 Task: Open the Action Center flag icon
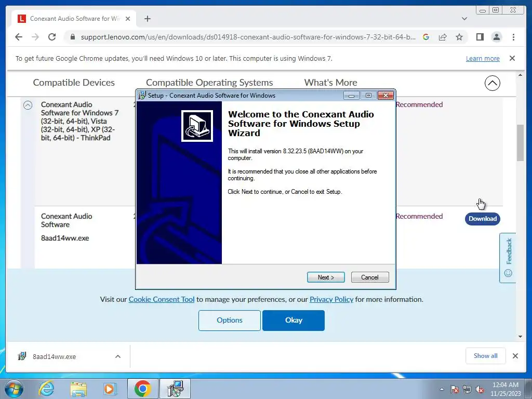(x=455, y=389)
